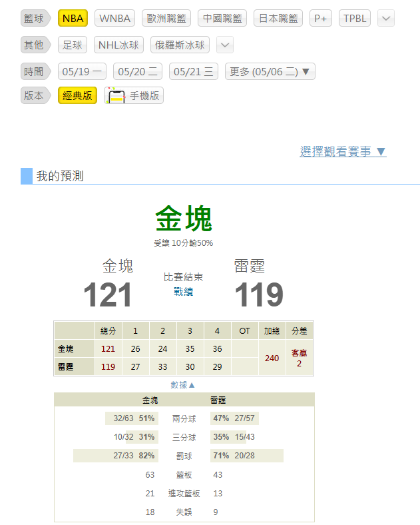Open the 歐洲職籃 tab
The image size is (420, 525).
[x=166, y=18]
